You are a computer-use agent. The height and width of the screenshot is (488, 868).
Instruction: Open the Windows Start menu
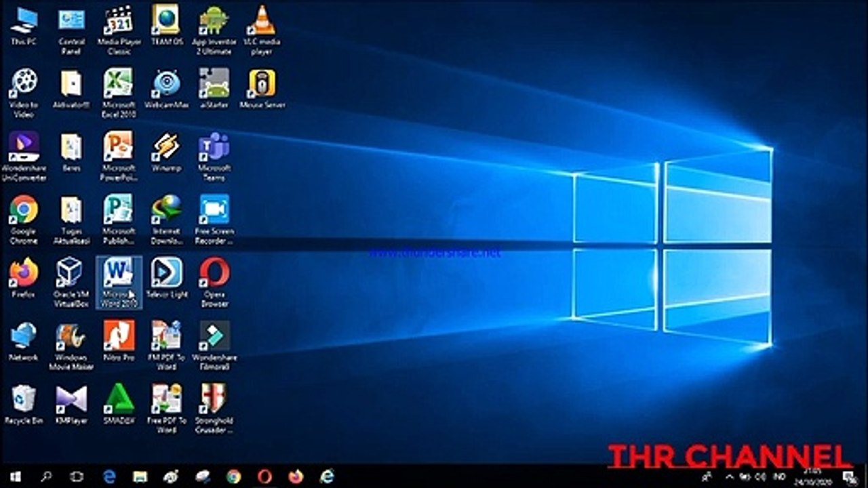(15, 476)
